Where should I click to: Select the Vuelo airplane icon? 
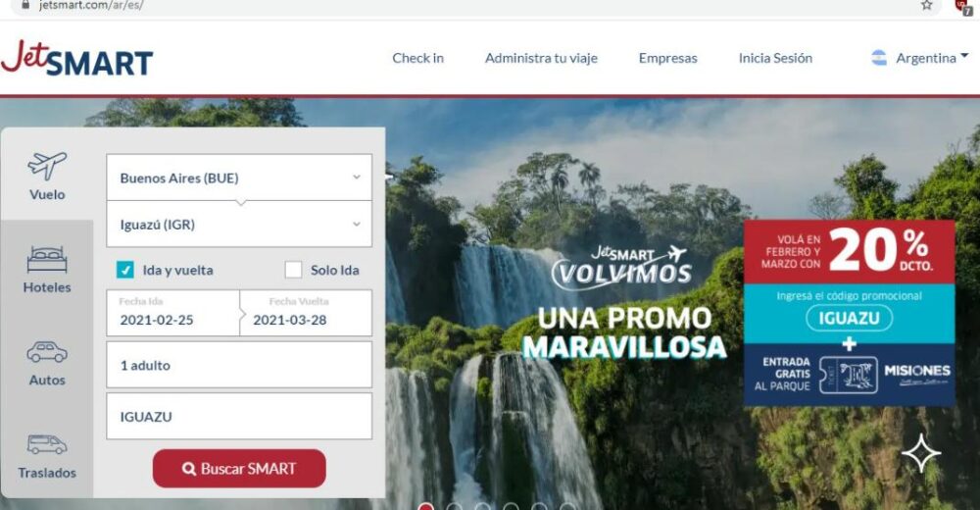pos(47,167)
